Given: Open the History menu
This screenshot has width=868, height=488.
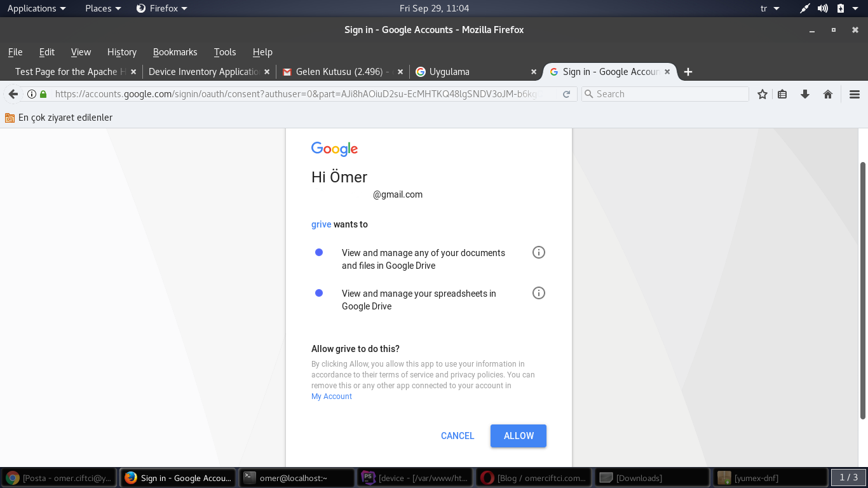Looking at the screenshot, I should [121, 52].
